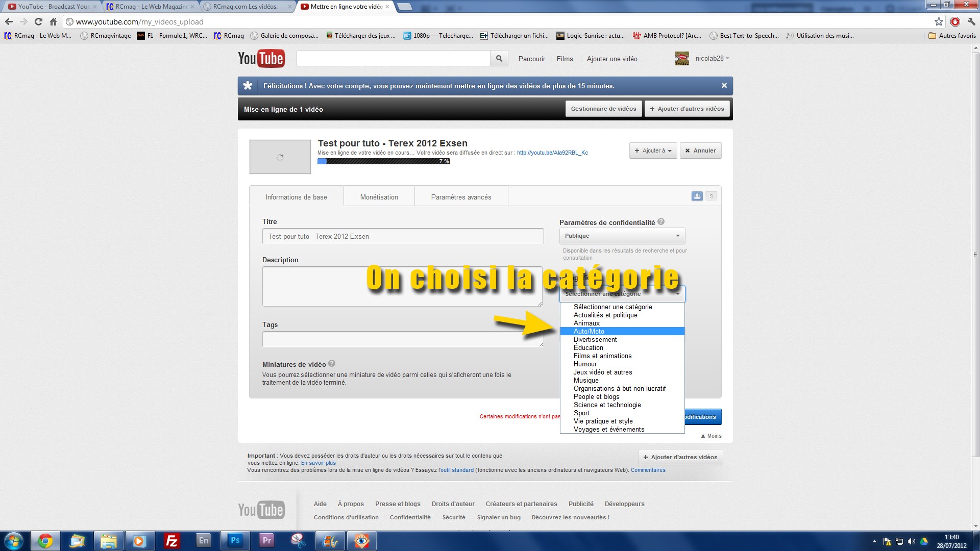Click Gestionnaire de vidéos button
The width and height of the screenshot is (980, 551).
pos(603,109)
